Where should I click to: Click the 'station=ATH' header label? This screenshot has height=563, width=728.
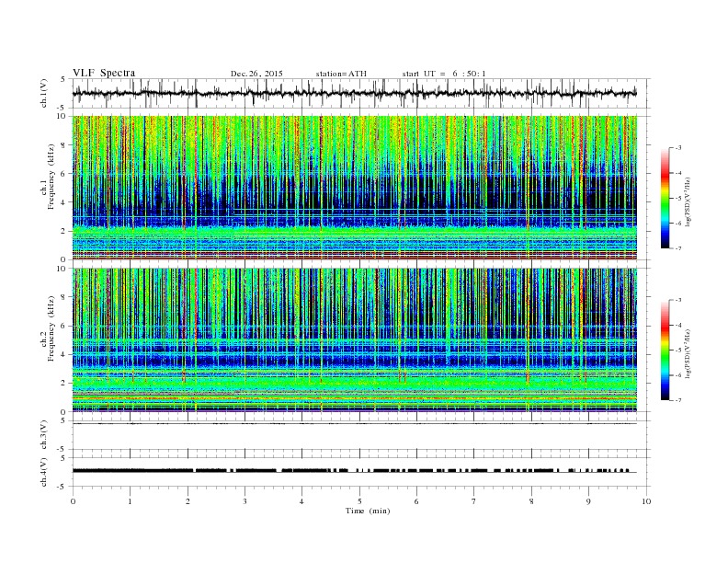(341, 74)
